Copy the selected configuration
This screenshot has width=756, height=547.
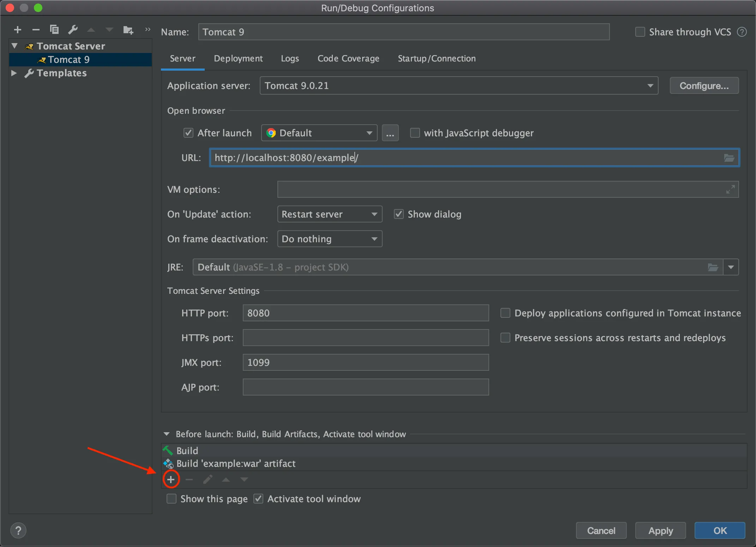[x=54, y=30]
